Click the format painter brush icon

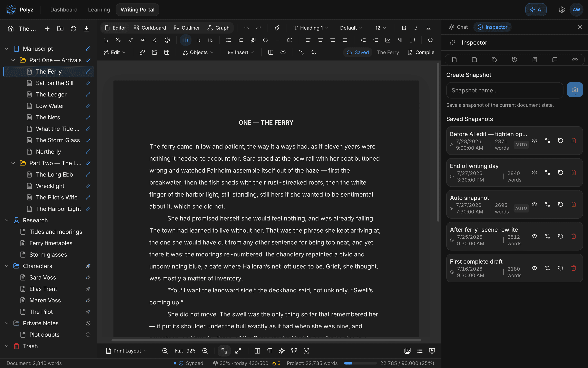point(277,28)
